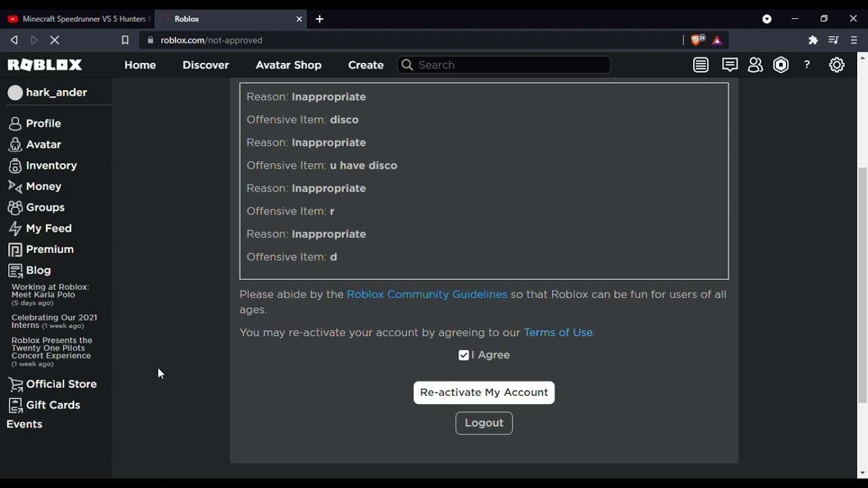Stop the page loading
This screenshot has width=868, height=488.
55,41
